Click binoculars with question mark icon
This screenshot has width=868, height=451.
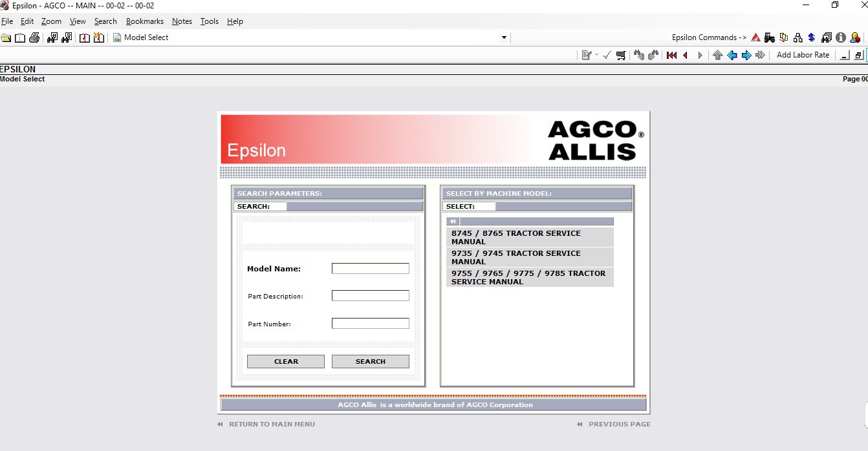[x=67, y=37]
